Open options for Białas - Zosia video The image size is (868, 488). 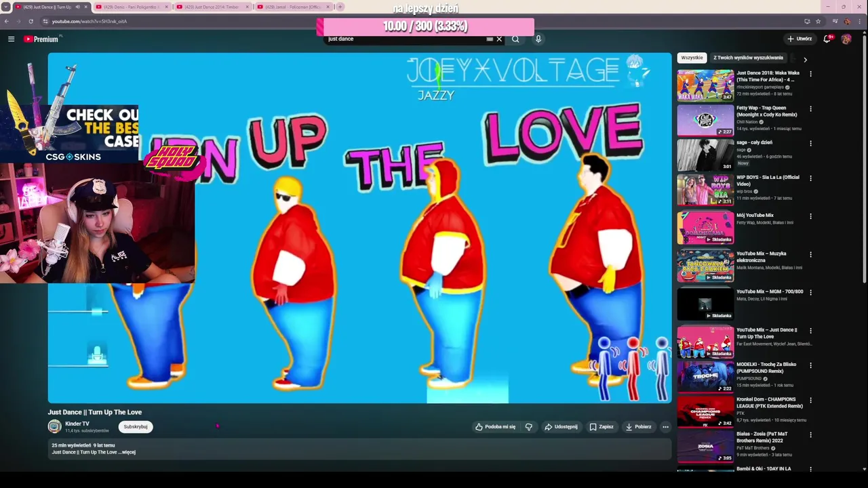click(810, 435)
